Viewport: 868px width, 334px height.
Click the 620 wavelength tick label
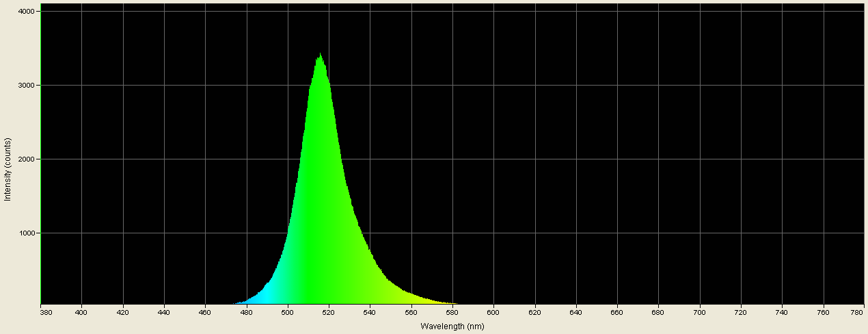coord(535,312)
